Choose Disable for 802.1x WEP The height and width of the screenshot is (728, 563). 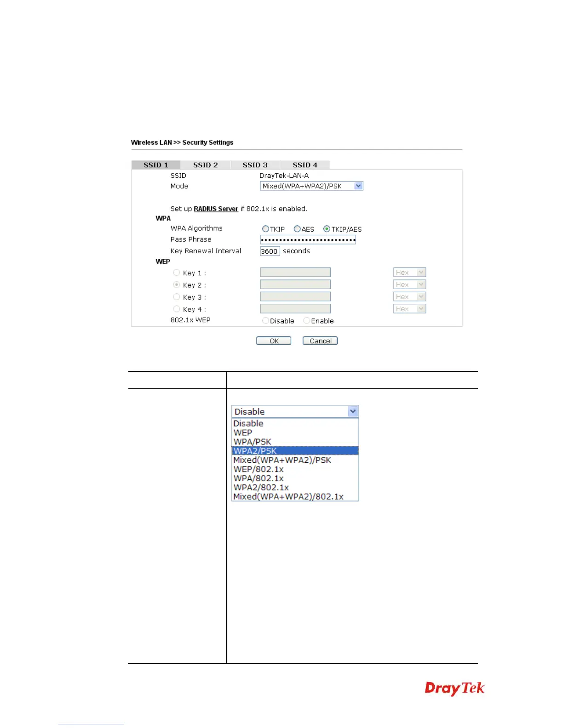click(x=265, y=321)
